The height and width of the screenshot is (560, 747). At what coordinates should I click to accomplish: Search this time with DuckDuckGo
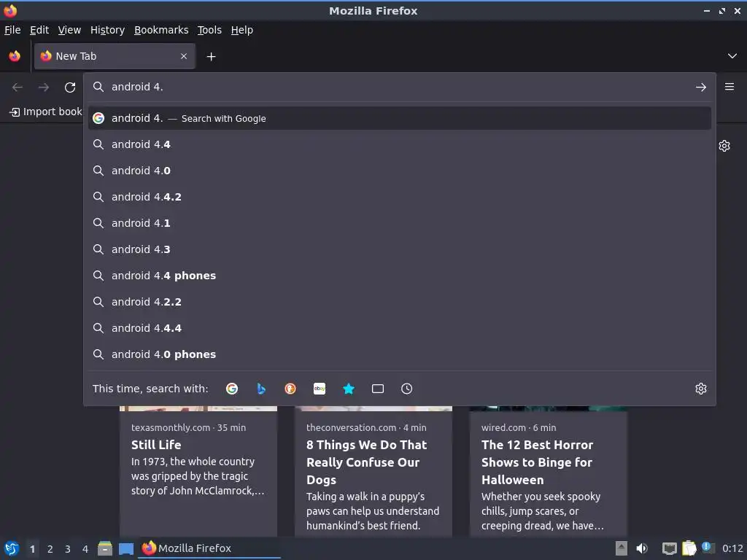pyautogui.click(x=290, y=389)
